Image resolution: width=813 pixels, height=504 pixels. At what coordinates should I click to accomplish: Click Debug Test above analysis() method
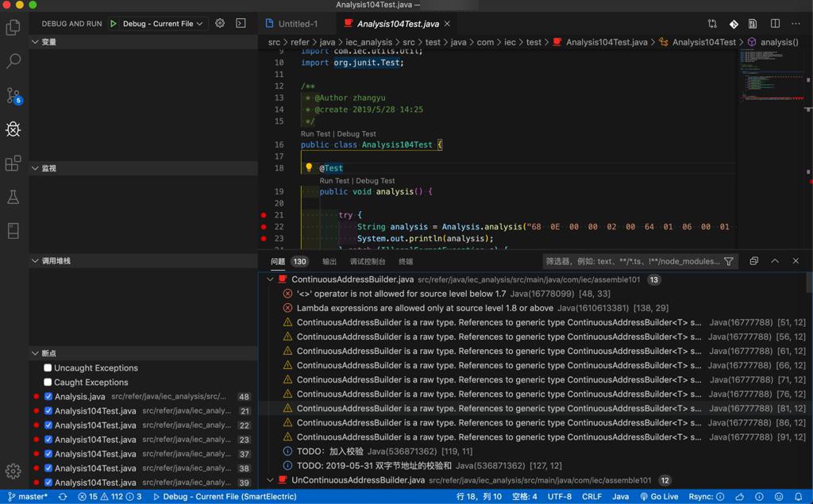(376, 180)
